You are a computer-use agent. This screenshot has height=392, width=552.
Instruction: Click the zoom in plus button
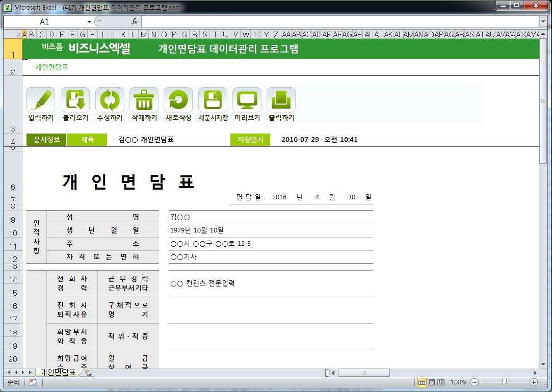click(534, 382)
